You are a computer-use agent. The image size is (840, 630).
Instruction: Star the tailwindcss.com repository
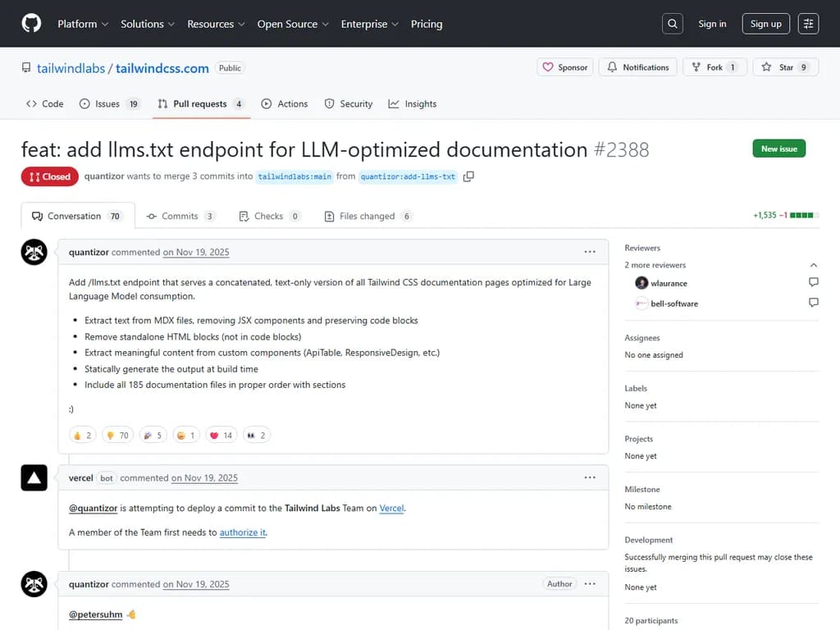[785, 66]
